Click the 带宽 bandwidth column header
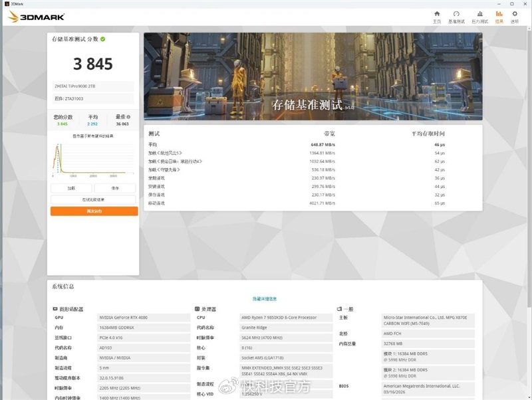Viewport: 532px width, 400px height. pos(329,134)
